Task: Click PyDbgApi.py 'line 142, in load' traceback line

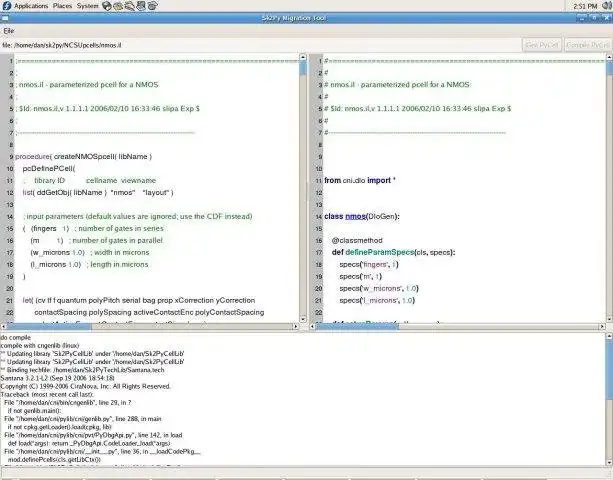Action: [93, 435]
